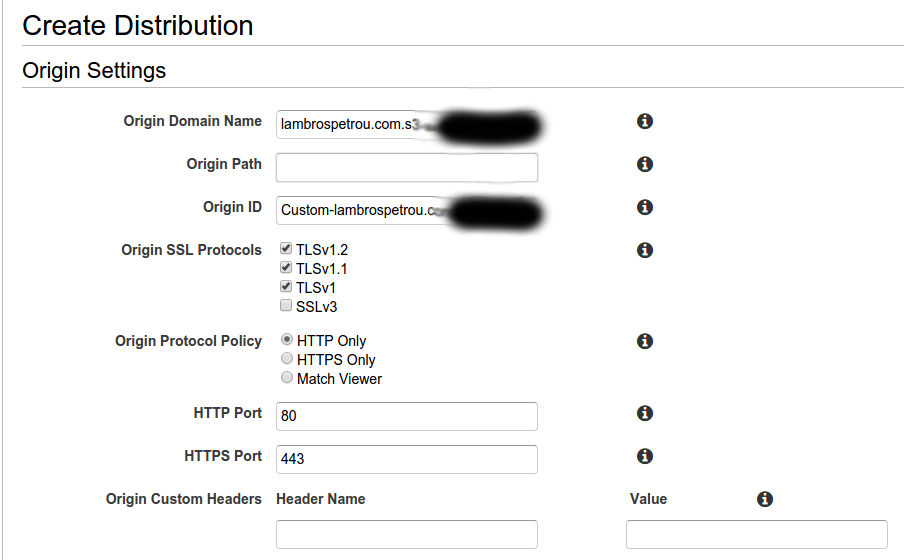This screenshot has height=560, width=904.
Task: Click the HTTPS Port field showing 443
Action: tap(406, 459)
